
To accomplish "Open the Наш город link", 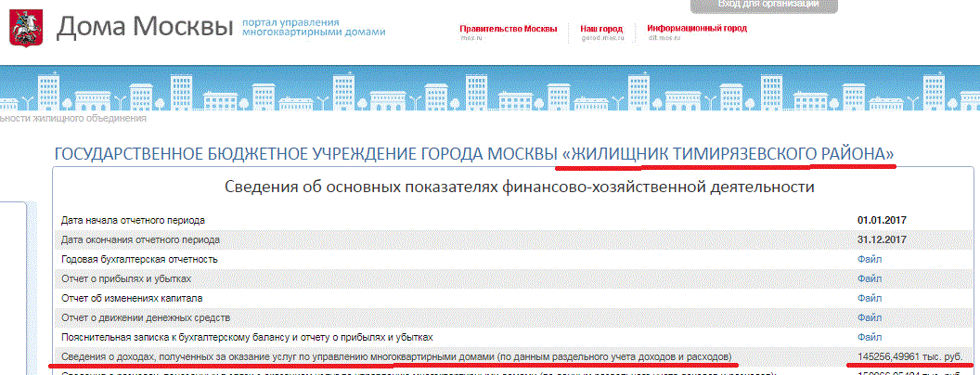I will 602,29.
